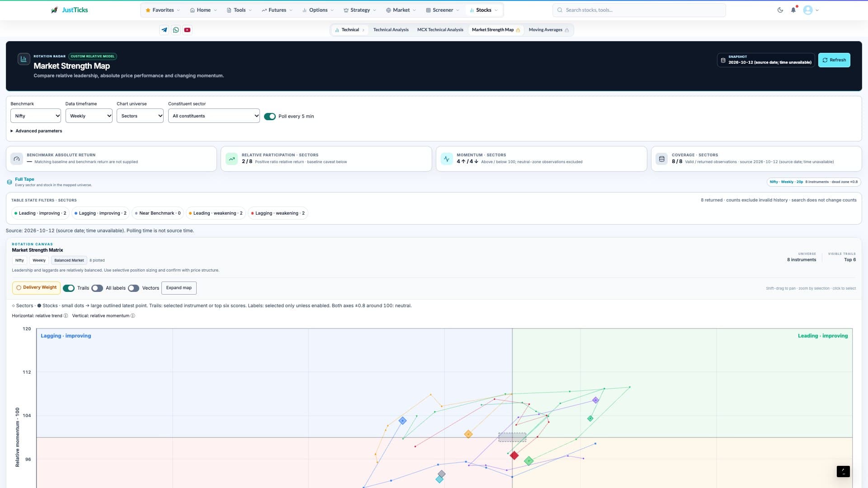Click the Full Tape layers icon
The image size is (868, 488).
(x=9, y=182)
